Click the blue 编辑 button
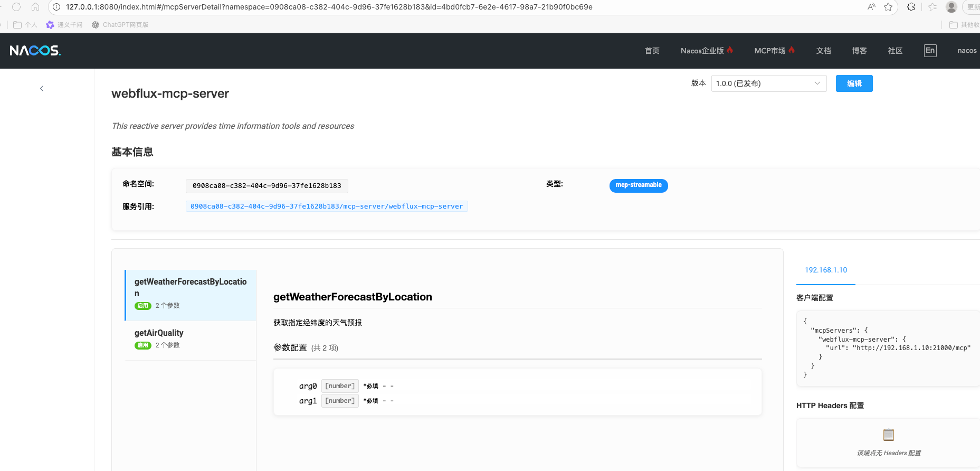 (x=854, y=83)
